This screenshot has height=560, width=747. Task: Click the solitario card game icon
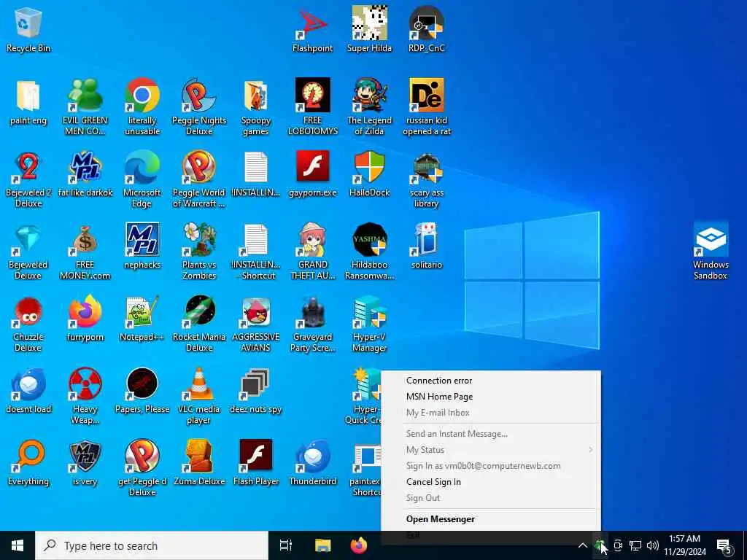(426, 246)
